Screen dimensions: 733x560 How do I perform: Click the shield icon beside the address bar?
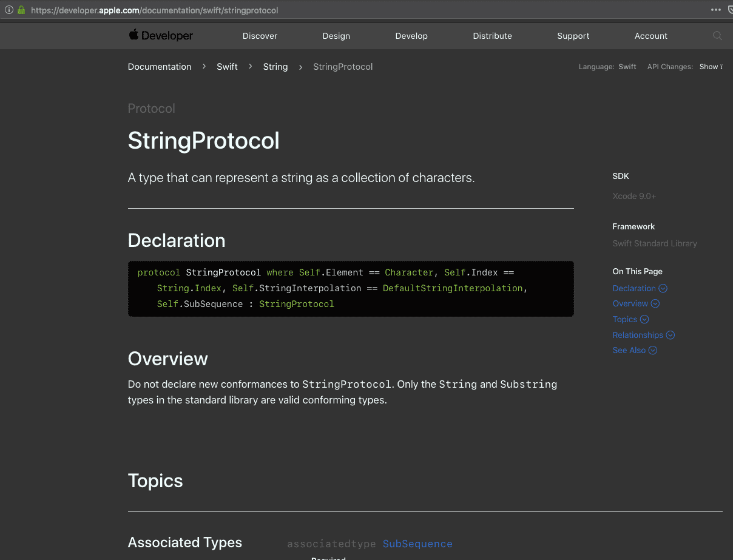click(731, 10)
